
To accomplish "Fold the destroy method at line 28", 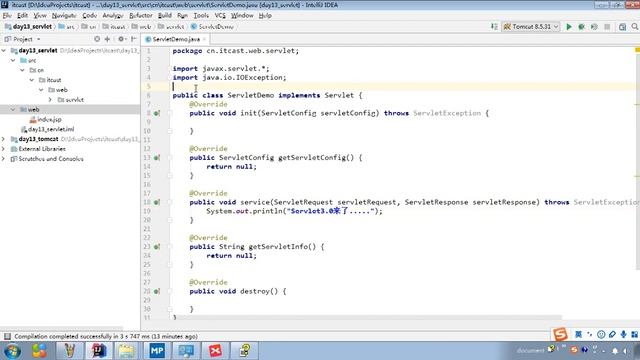I will click(x=170, y=291).
